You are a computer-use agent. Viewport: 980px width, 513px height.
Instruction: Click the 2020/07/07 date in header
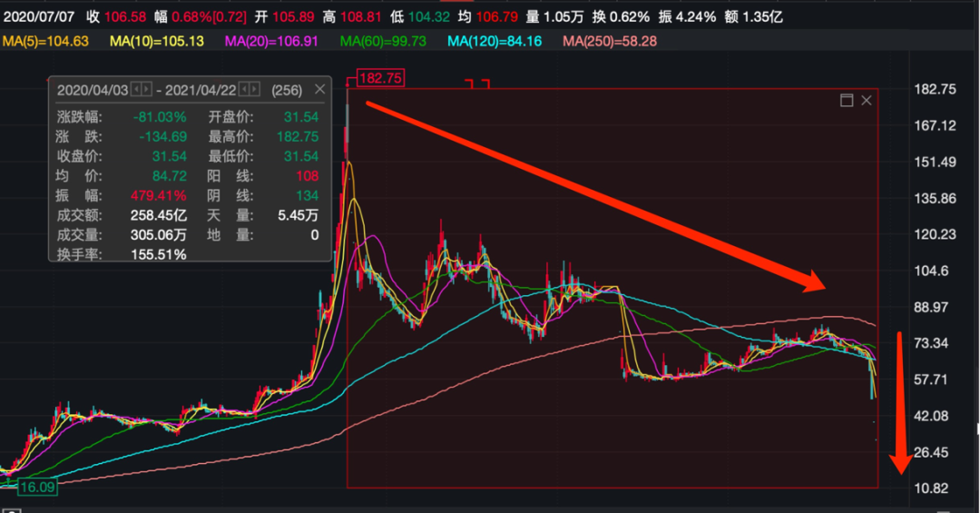[39, 17]
